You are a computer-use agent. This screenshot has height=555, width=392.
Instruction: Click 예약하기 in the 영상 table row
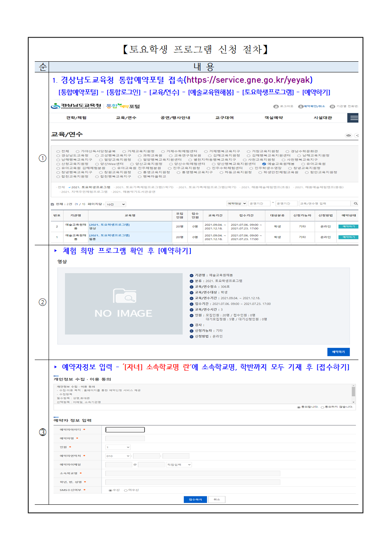(x=349, y=227)
